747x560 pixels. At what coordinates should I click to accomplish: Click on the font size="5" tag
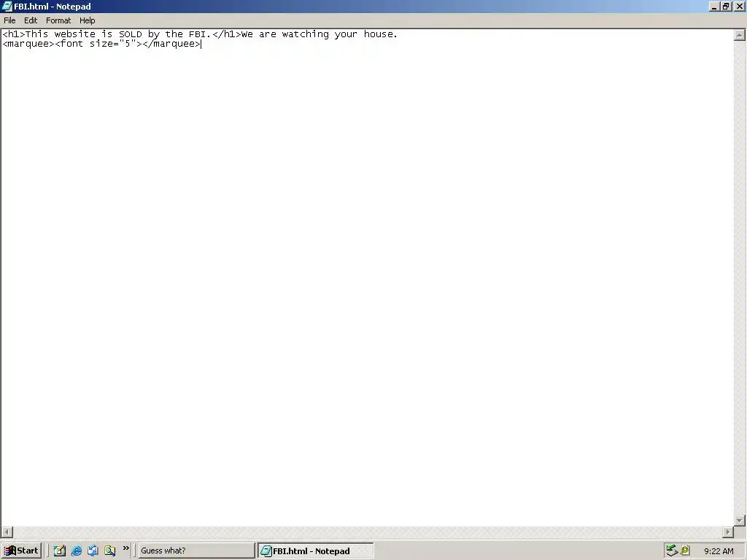click(x=98, y=44)
